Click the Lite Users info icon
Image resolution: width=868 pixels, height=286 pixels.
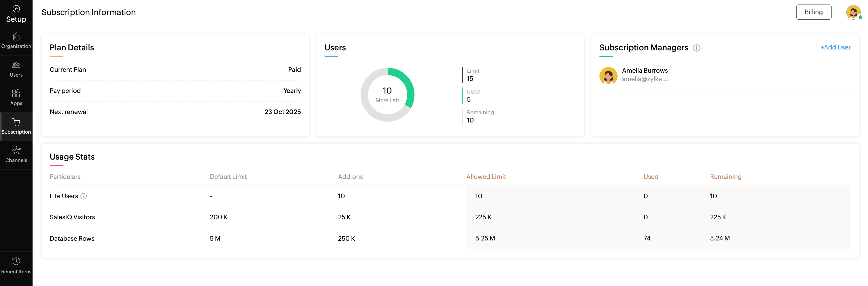(83, 196)
